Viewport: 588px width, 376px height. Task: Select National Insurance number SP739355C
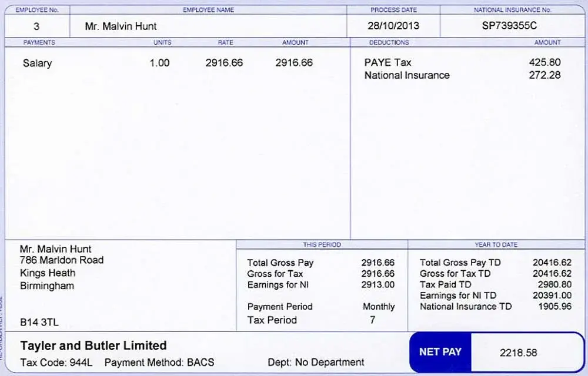click(x=509, y=26)
